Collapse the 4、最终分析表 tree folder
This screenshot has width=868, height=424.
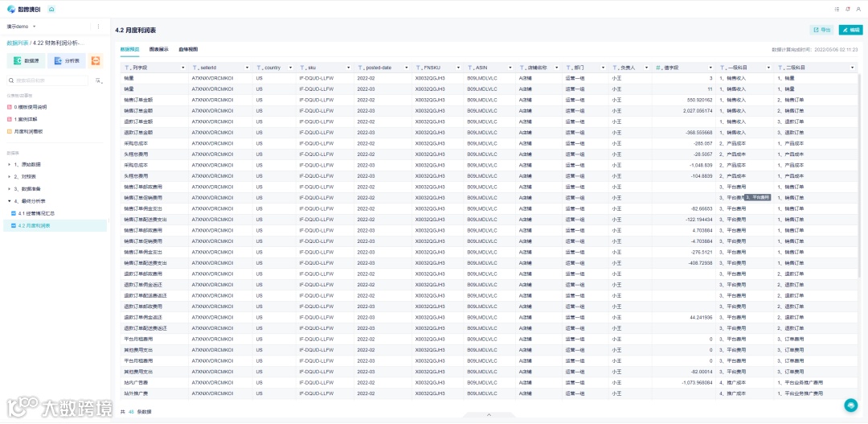[9, 201]
